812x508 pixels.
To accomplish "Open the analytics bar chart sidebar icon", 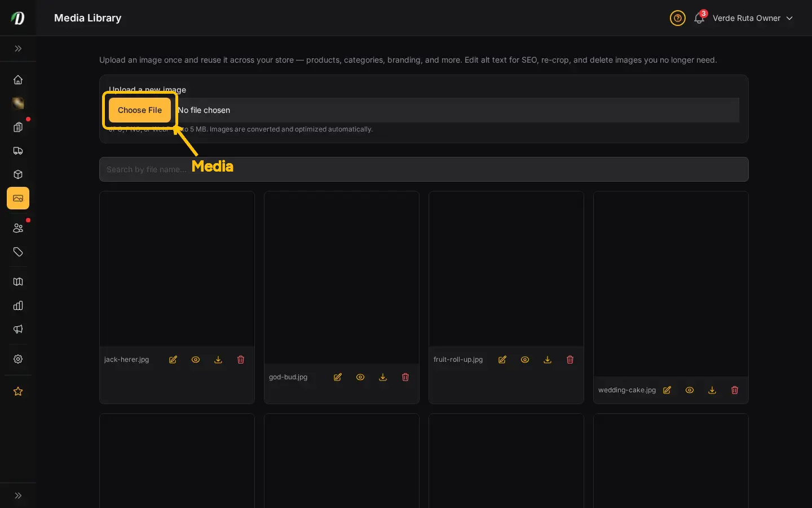I will [18, 305].
